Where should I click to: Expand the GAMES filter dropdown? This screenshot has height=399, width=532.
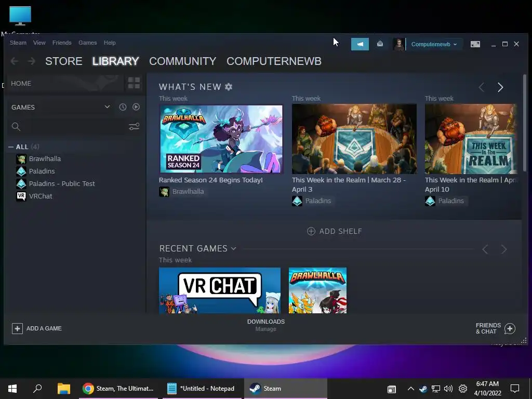coord(61,107)
